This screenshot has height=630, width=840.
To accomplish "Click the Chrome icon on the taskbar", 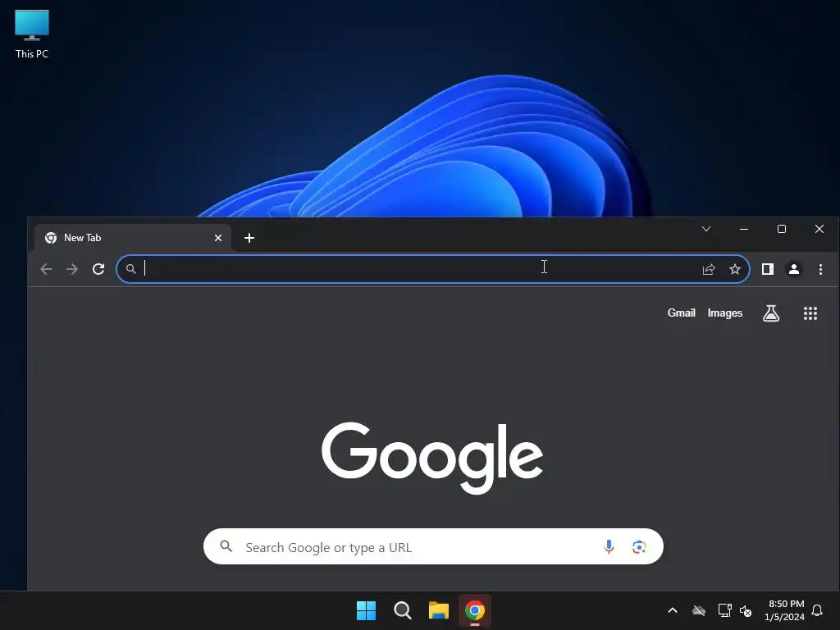I will [475, 610].
